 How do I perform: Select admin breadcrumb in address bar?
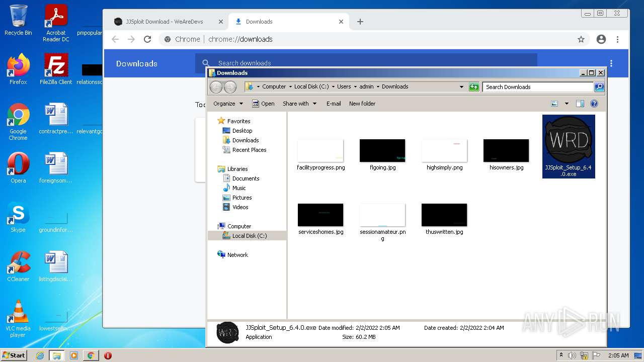[366, 86]
